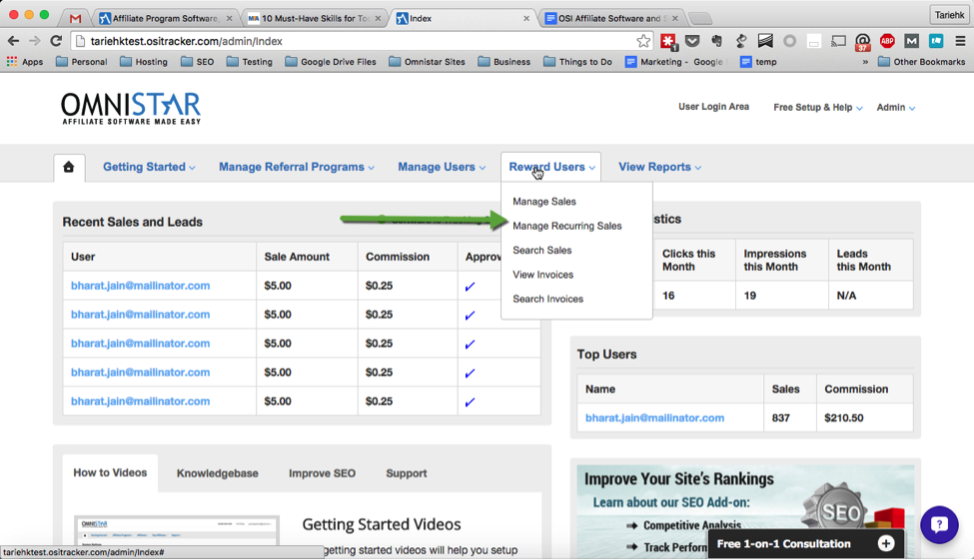Screen dimensions: 974x560
Task: Click the blank white extension icon
Action: 814,41
